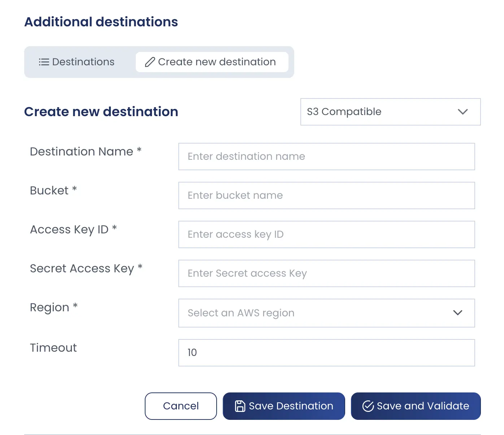Click into the Enter bucket name field
The image size is (504, 435).
(x=326, y=195)
